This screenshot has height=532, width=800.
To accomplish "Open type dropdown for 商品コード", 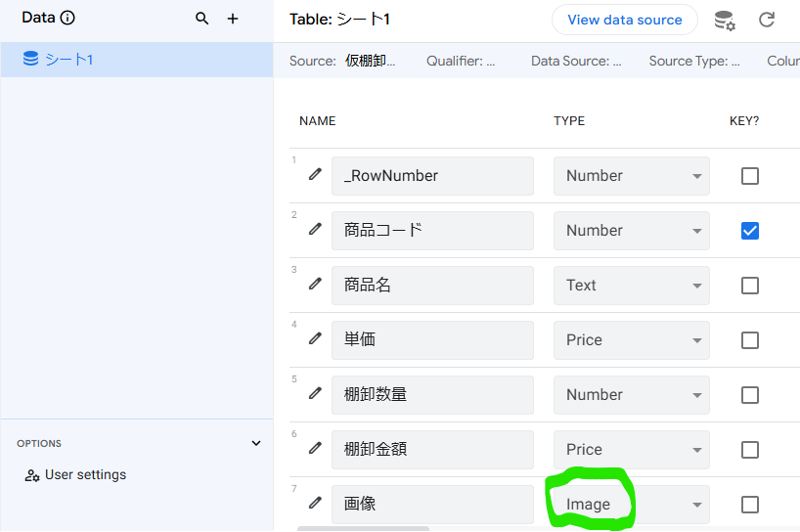I will click(631, 231).
